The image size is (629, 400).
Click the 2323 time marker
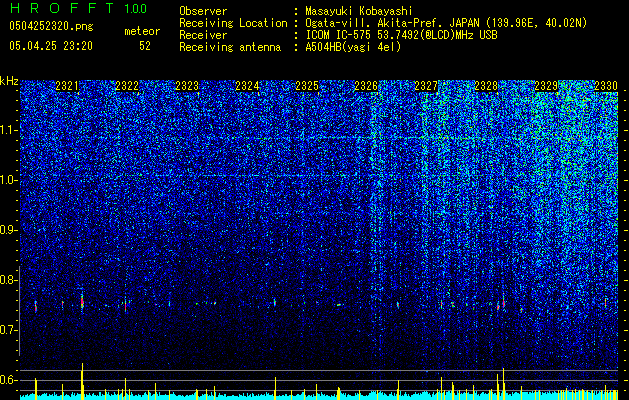[x=187, y=86]
